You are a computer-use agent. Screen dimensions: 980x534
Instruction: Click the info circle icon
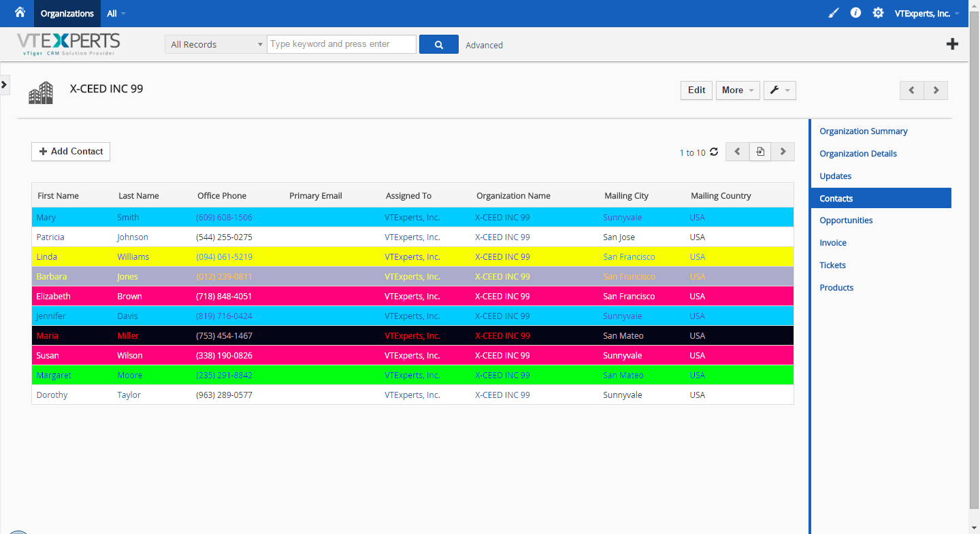coord(856,13)
